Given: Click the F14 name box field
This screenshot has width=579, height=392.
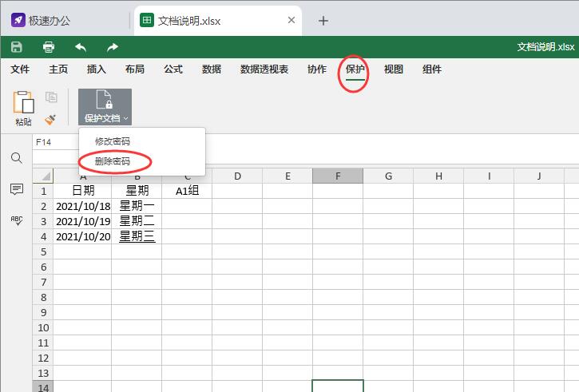Looking at the screenshot, I should pos(56,142).
